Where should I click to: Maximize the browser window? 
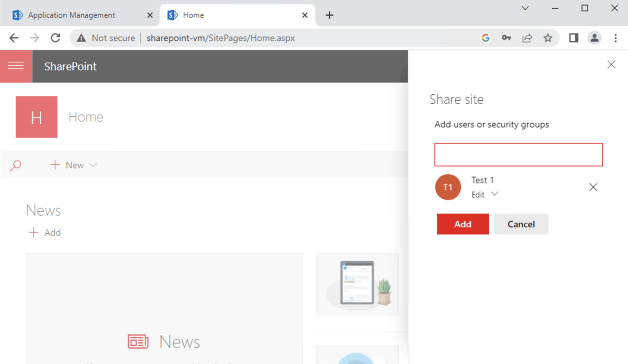click(585, 8)
